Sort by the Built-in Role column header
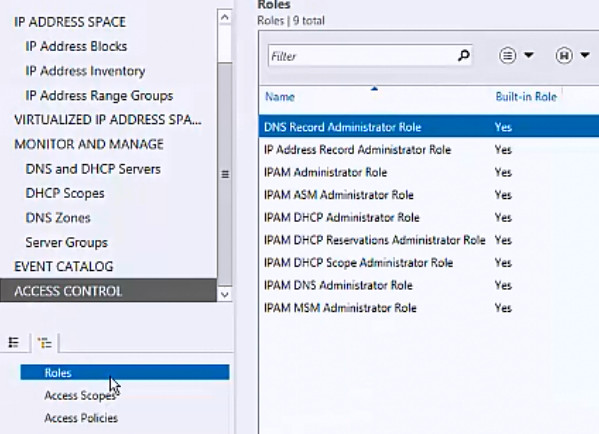Screen dimensions: 599x434 tap(526, 97)
